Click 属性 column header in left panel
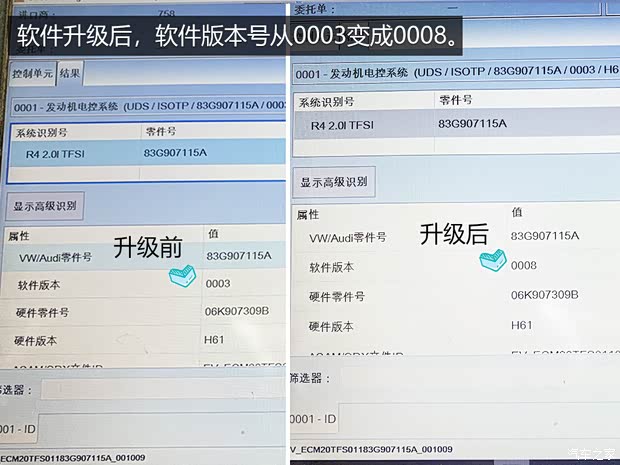The height and width of the screenshot is (465, 620). [x=20, y=236]
